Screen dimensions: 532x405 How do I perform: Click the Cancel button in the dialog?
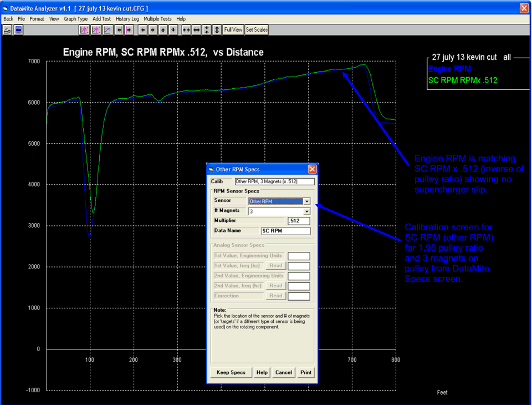284,372
